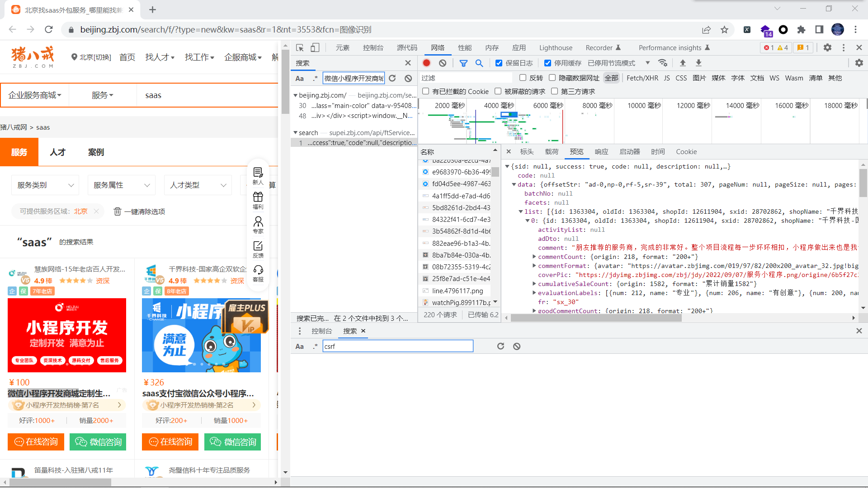Open the throttling mode dropdown arrow
Image resolution: width=868 pixels, height=488 pixels.
647,63
